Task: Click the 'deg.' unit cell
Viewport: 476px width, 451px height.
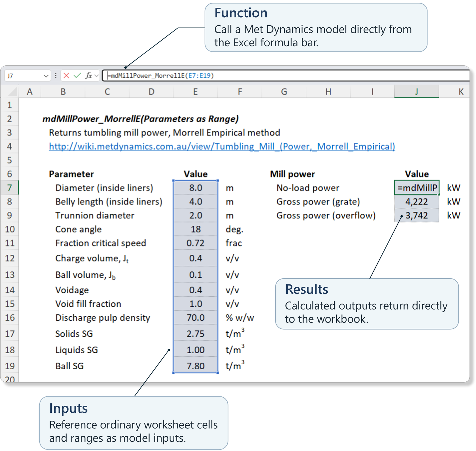Action: pyautogui.click(x=234, y=229)
